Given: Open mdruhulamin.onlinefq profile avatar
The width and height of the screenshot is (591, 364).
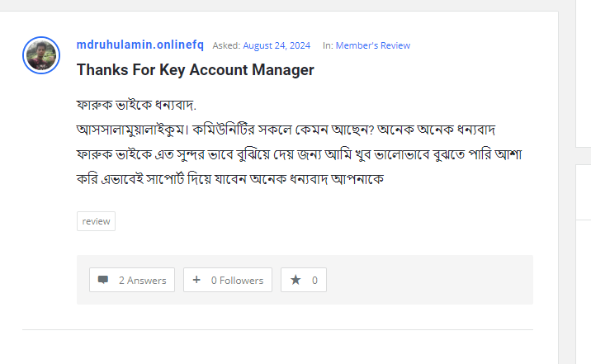Looking at the screenshot, I should (x=41, y=55).
